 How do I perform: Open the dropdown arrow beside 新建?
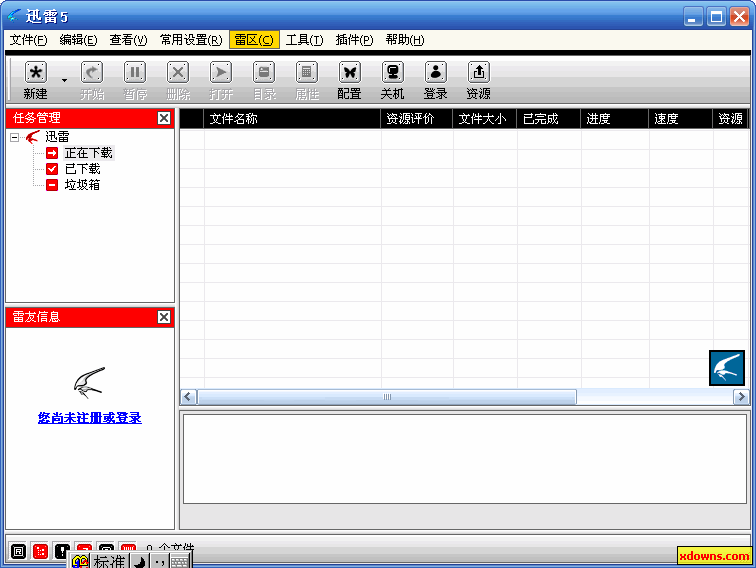[64, 81]
